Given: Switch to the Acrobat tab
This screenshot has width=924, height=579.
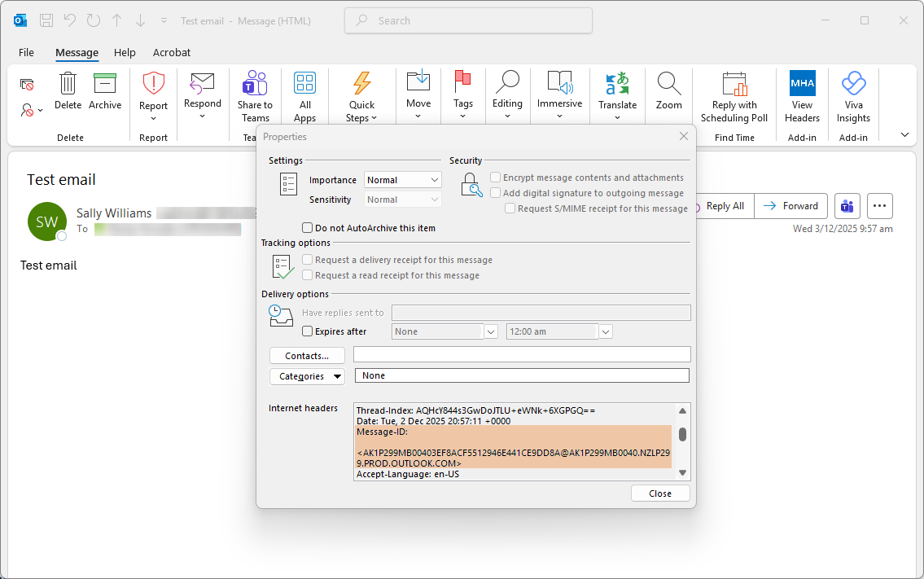Looking at the screenshot, I should click(172, 52).
